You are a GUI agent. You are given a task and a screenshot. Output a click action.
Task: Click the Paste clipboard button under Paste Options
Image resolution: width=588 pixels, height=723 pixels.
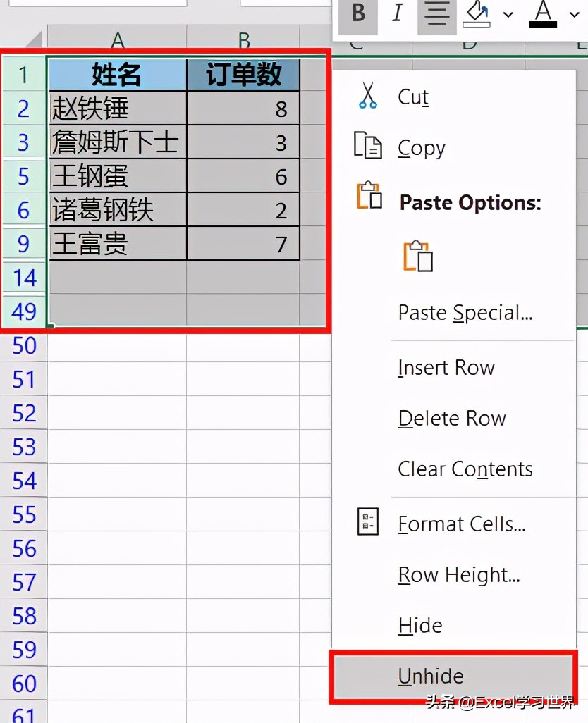tap(418, 256)
